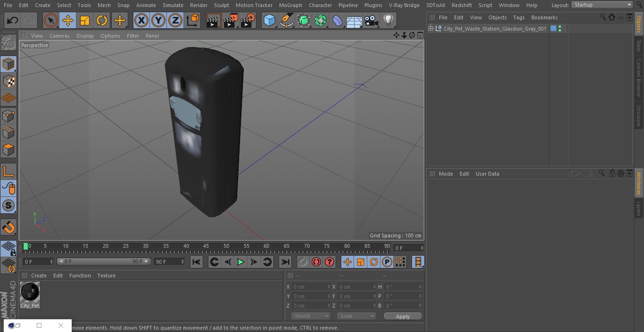Open the Layout Startup dropdown

pyautogui.click(x=602, y=5)
